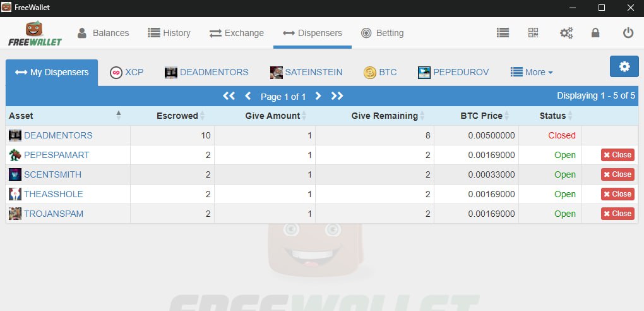This screenshot has width=644, height=311.
Task: Go to next page with right arrow
Action: [318, 96]
